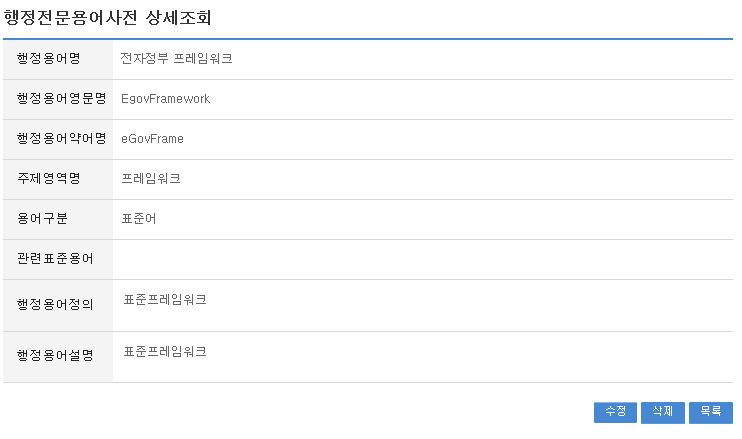Select the 표준프레임워크 text in the 행정용어설명 row

pos(165,351)
